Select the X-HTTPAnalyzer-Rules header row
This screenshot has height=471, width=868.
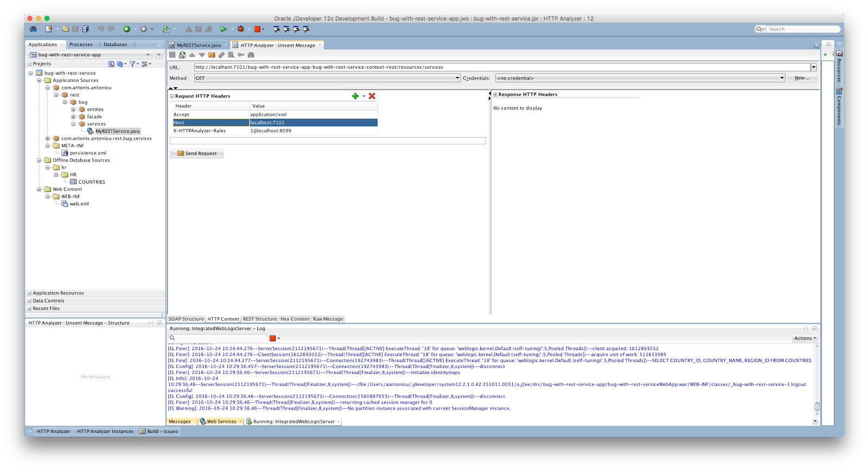click(275, 131)
